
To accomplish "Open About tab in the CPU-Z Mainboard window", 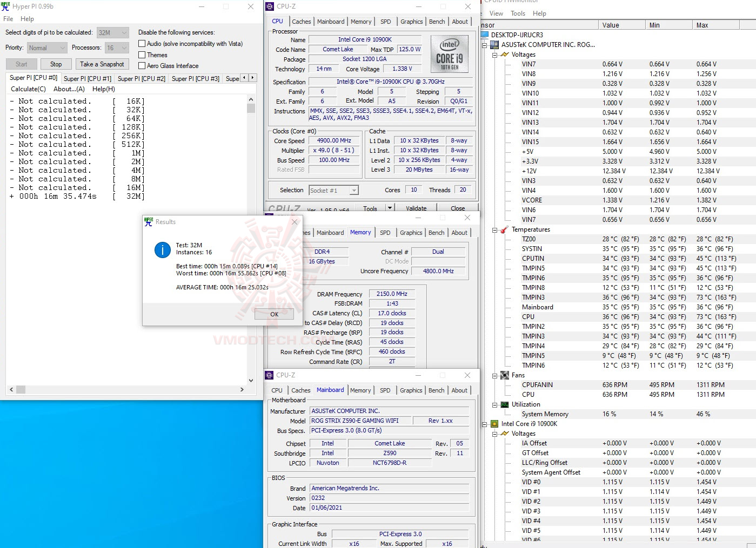I will [x=459, y=390].
